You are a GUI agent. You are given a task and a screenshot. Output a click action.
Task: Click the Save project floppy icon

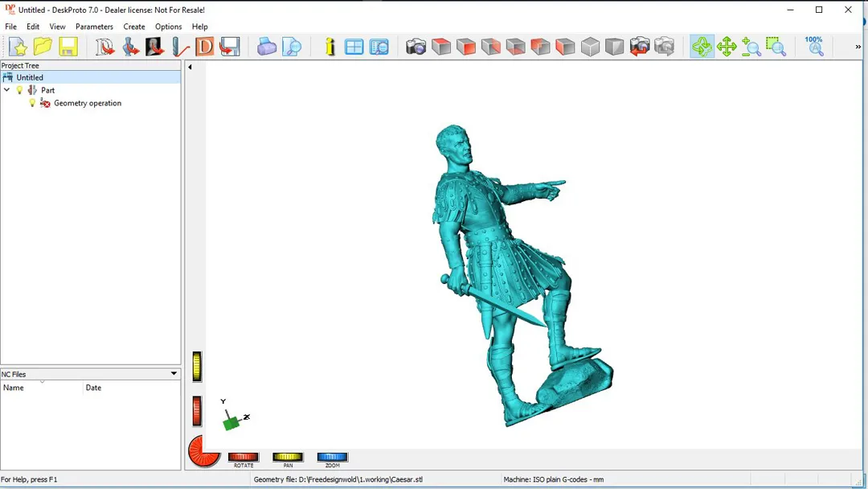click(x=68, y=47)
